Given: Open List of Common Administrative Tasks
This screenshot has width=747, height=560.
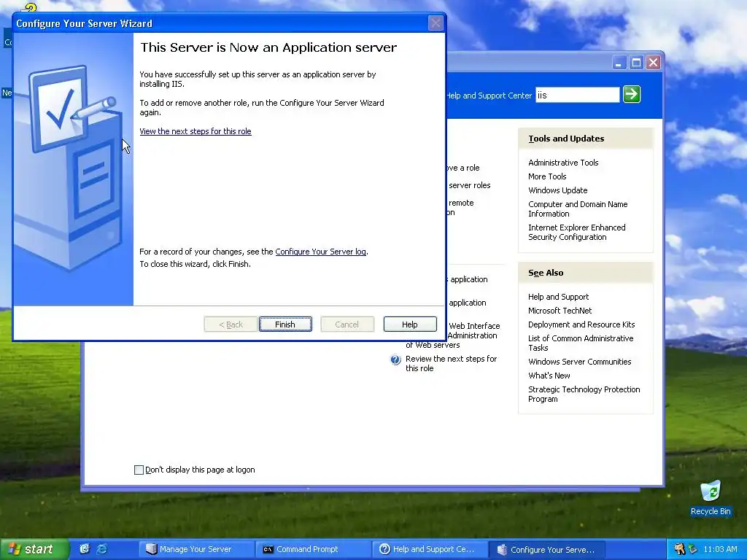Looking at the screenshot, I should coord(580,343).
